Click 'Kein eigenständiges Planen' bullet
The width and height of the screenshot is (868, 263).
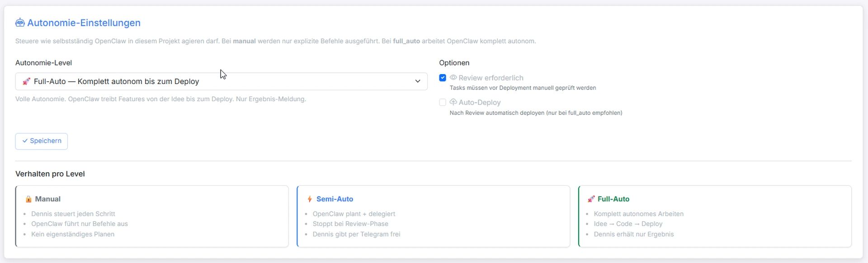click(x=73, y=234)
